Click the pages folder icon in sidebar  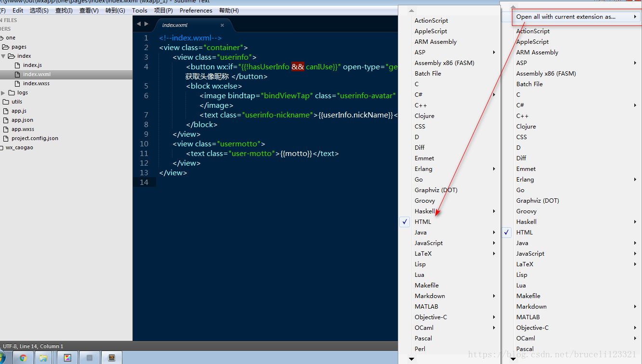point(6,47)
